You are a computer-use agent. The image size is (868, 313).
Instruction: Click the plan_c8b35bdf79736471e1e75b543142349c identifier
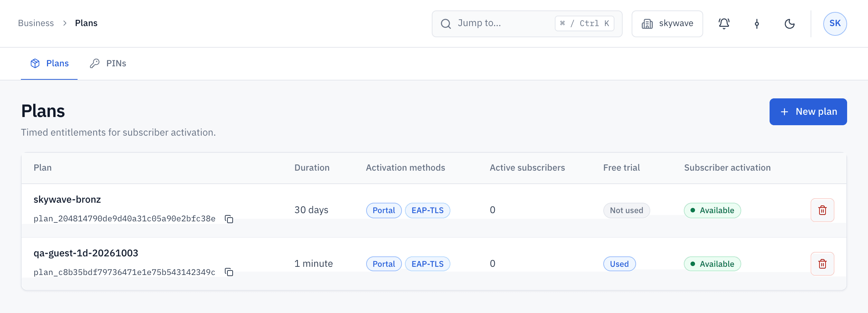(125, 272)
